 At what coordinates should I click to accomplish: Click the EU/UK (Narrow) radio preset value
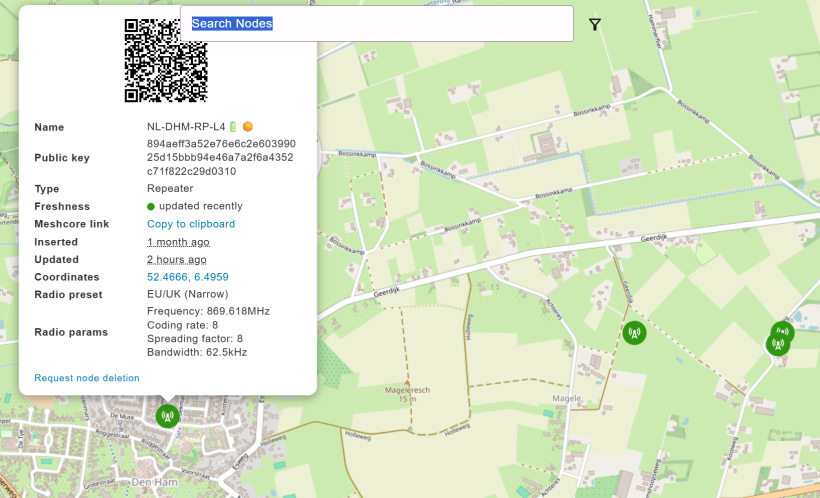[188, 294]
